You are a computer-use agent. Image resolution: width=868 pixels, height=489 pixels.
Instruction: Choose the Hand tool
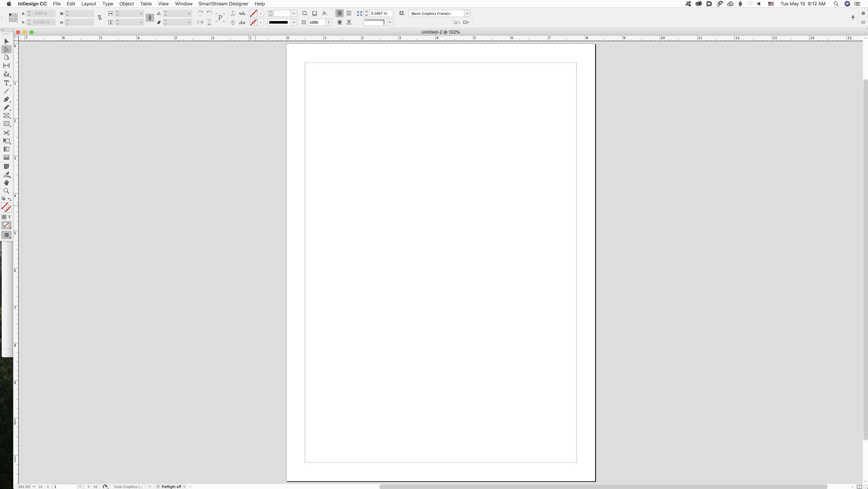[x=6, y=183]
